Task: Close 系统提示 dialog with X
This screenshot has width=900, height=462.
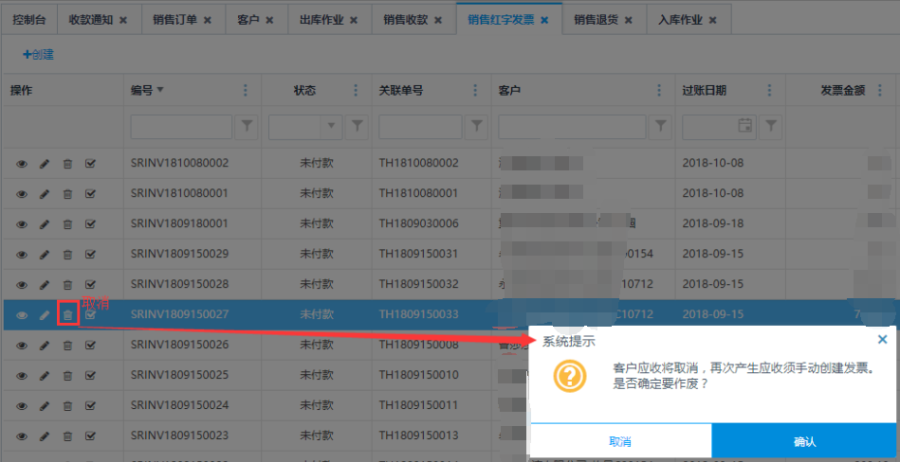Action: pyautogui.click(x=882, y=340)
